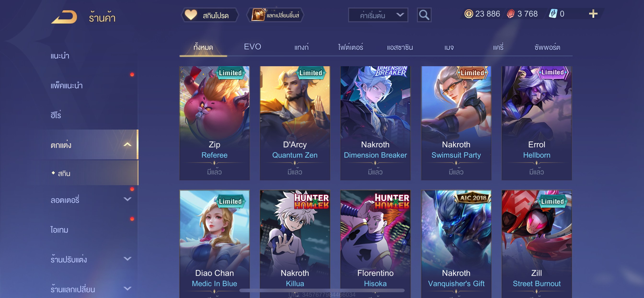Select the Zip Referee skin card
The width and height of the screenshot is (644, 298).
pos(214,123)
